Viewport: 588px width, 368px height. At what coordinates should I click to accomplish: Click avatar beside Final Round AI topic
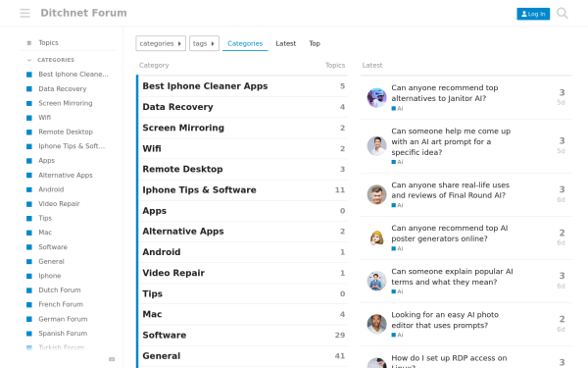pos(376,194)
